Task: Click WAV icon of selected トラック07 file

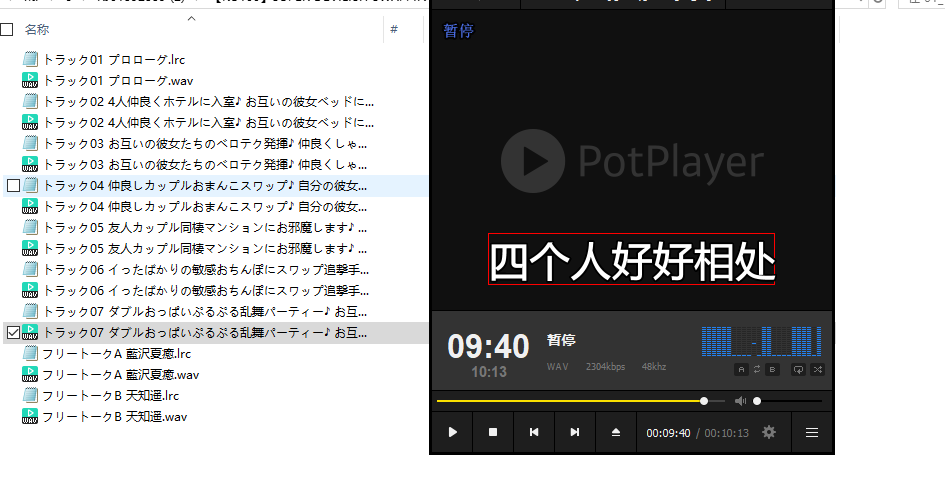Action: point(30,333)
